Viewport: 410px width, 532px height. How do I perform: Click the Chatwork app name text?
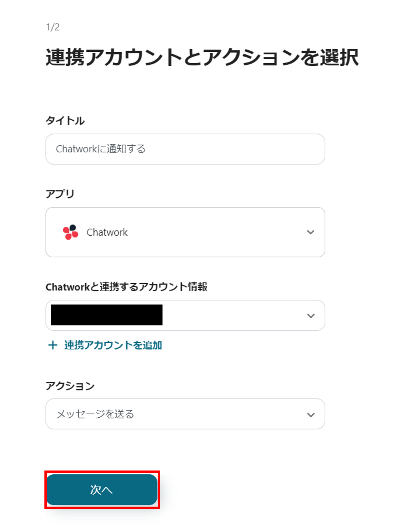(x=107, y=232)
